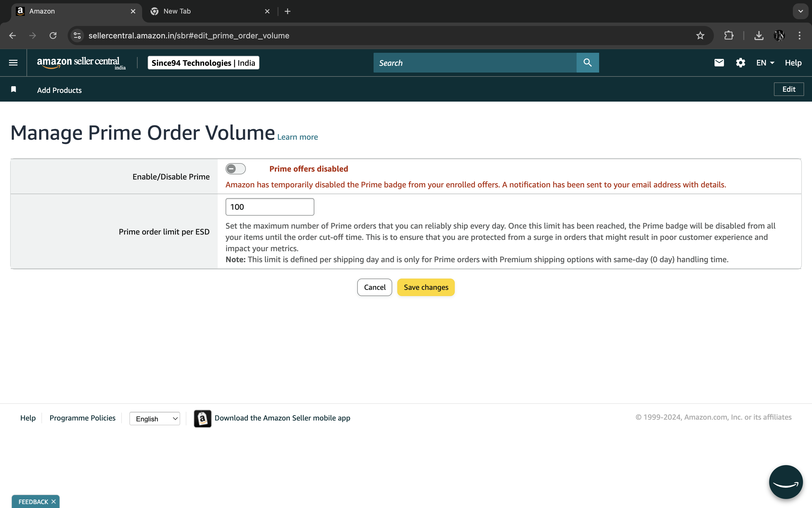Open the EN language dropdown
The width and height of the screenshot is (812, 508).
click(x=765, y=63)
